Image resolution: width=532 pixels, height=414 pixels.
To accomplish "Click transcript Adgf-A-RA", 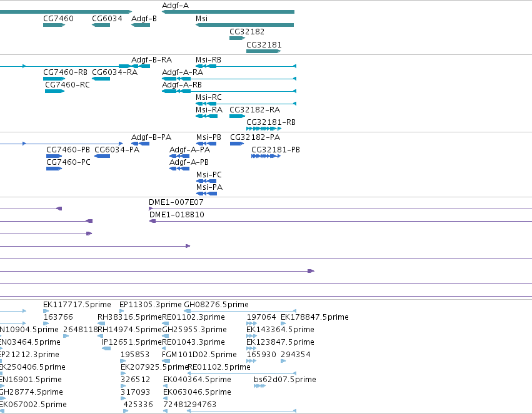I will (229, 79).
